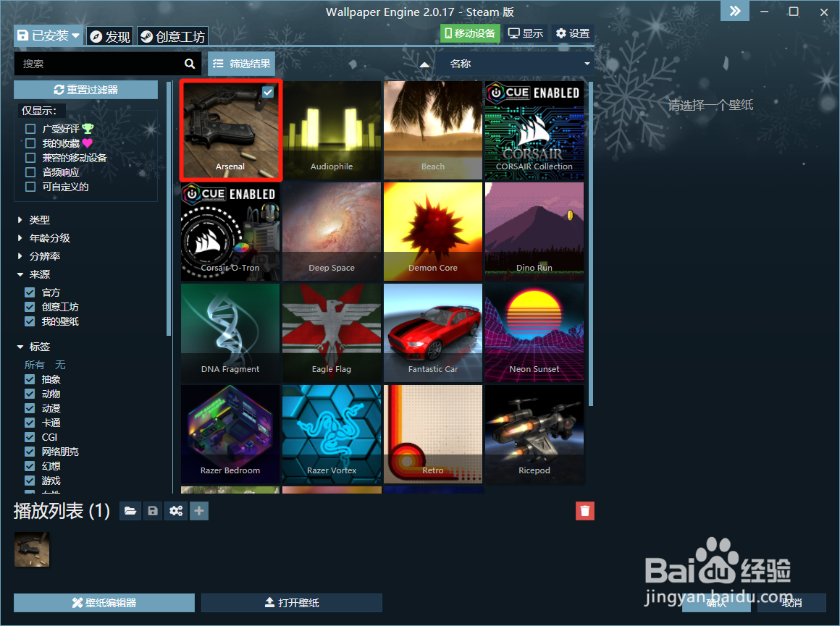Screen dimensions: 840x626
Task: Open Arsenal thumbnail in playlist
Action: click(32, 549)
